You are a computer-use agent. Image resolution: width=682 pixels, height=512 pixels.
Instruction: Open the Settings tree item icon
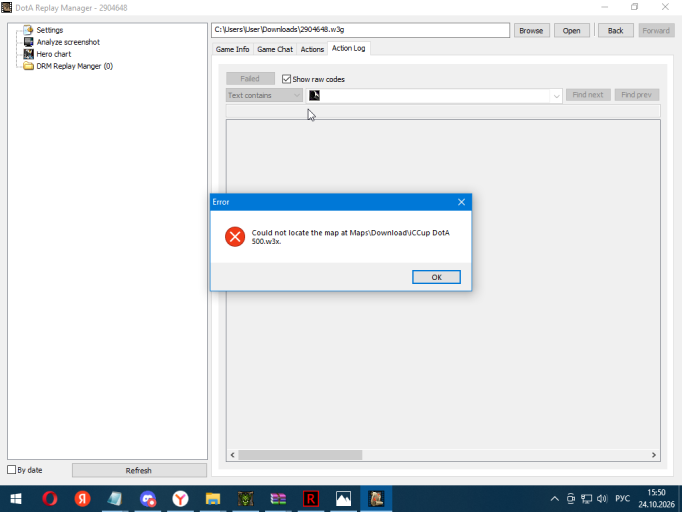click(x=28, y=30)
